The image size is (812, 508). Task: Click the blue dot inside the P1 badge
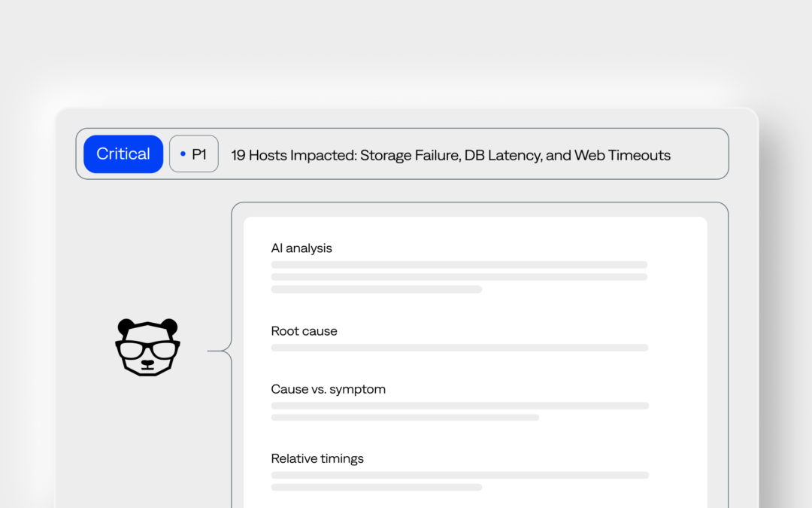[x=183, y=154]
